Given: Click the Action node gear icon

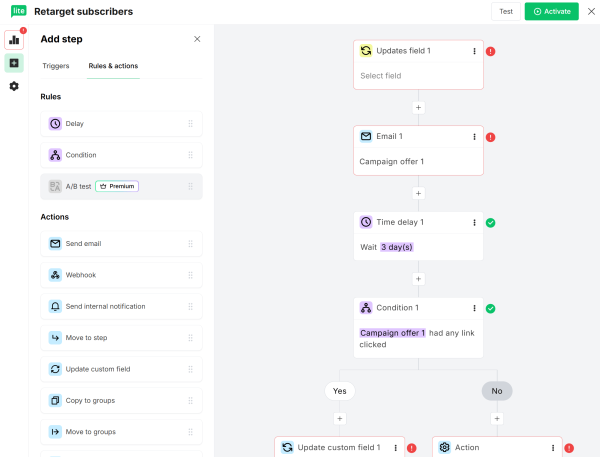Looking at the screenshot, I should (x=444, y=447).
